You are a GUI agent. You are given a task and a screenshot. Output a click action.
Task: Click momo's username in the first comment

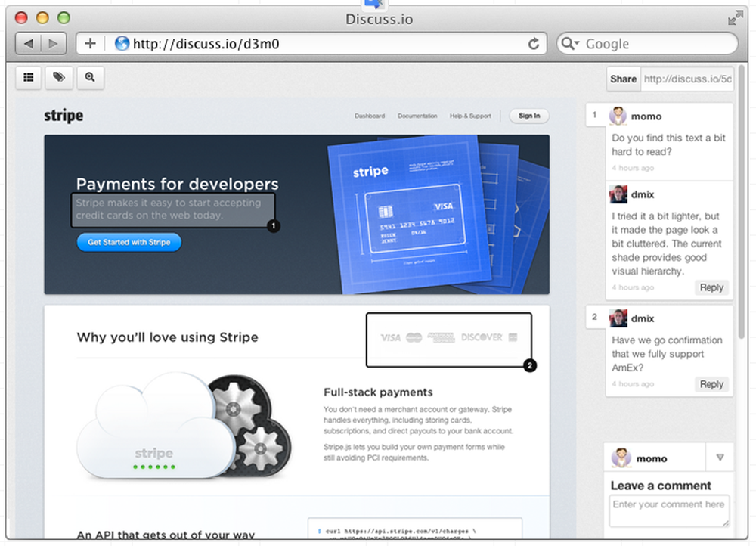(x=646, y=116)
